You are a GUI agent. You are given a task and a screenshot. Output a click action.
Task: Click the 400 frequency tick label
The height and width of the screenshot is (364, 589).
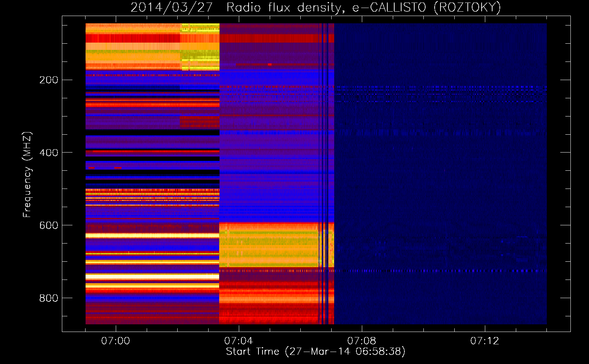(x=49, y=153)
